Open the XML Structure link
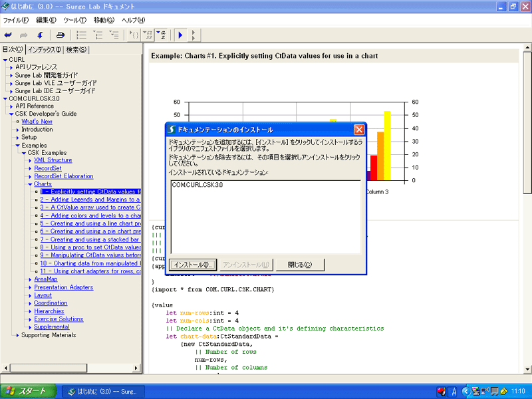The image size is (532, 399). point(53,160)
